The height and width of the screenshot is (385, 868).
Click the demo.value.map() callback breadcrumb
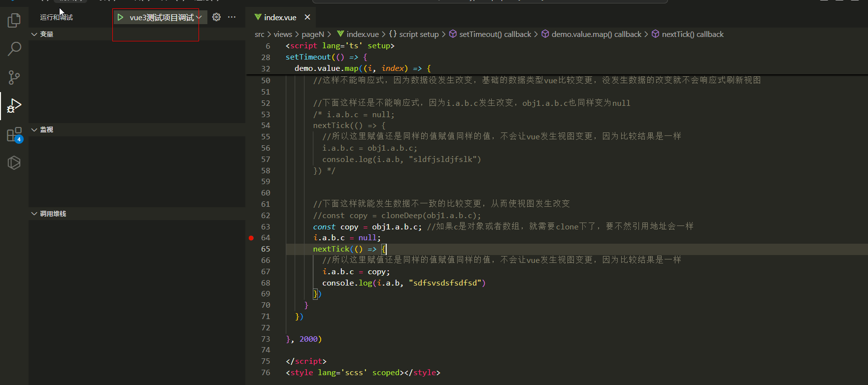(x=597, y=34)
